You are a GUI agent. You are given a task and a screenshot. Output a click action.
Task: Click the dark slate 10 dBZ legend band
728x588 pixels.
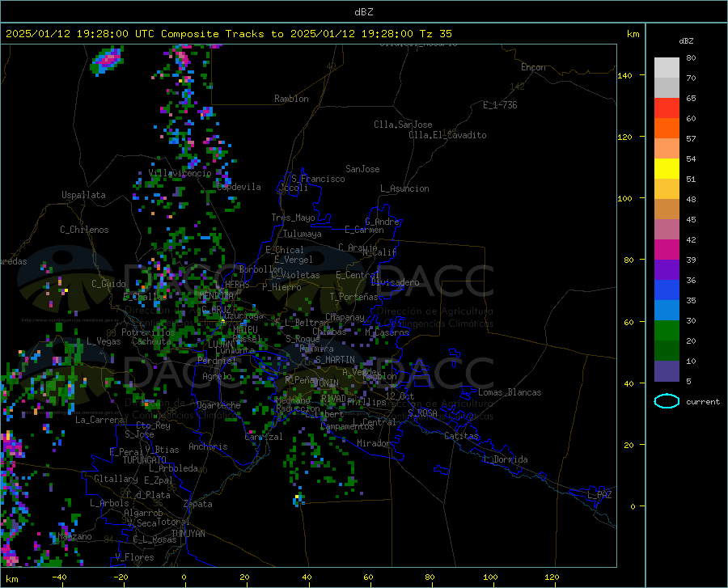(667, 370)
